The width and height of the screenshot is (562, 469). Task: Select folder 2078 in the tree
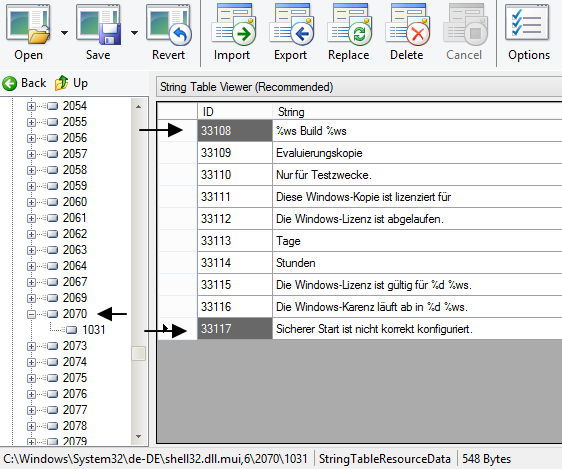(x=67, y=426)
